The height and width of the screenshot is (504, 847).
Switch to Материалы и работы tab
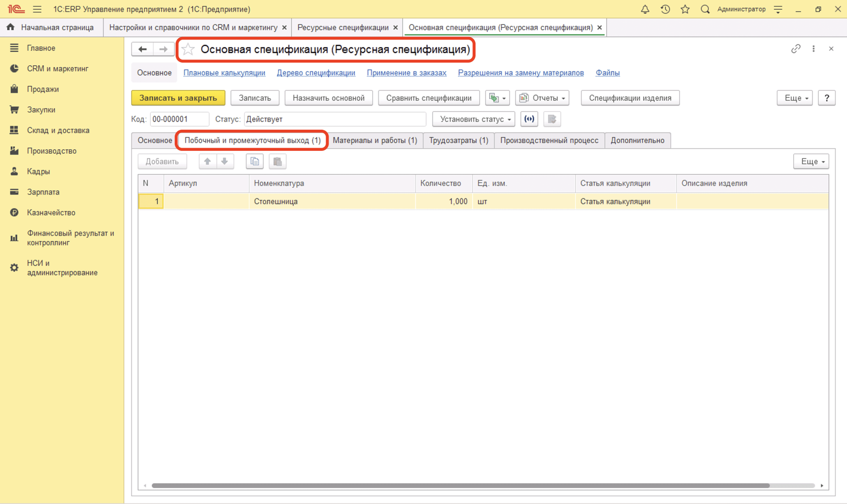pos(375,140)
